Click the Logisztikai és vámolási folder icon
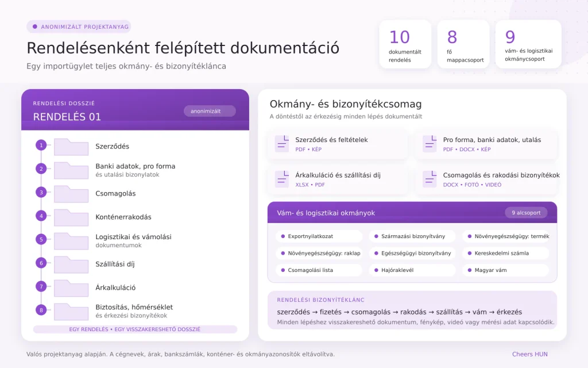 (71, 241)
